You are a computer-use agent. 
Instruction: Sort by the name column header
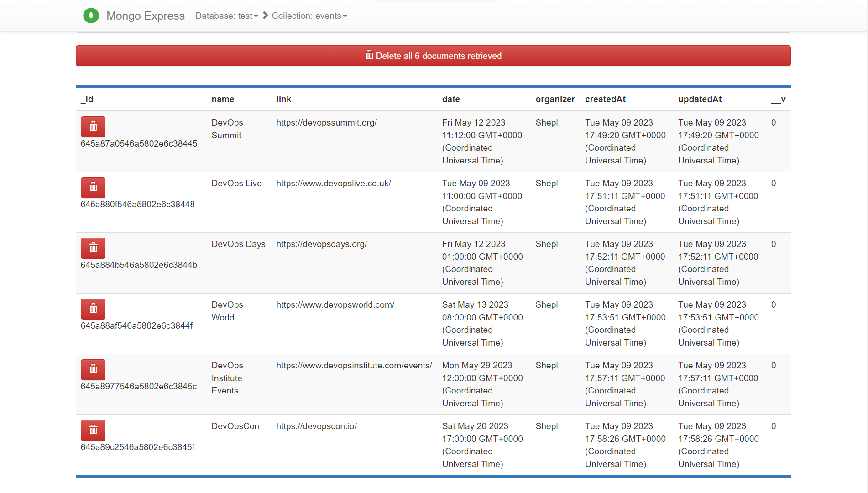223,99
